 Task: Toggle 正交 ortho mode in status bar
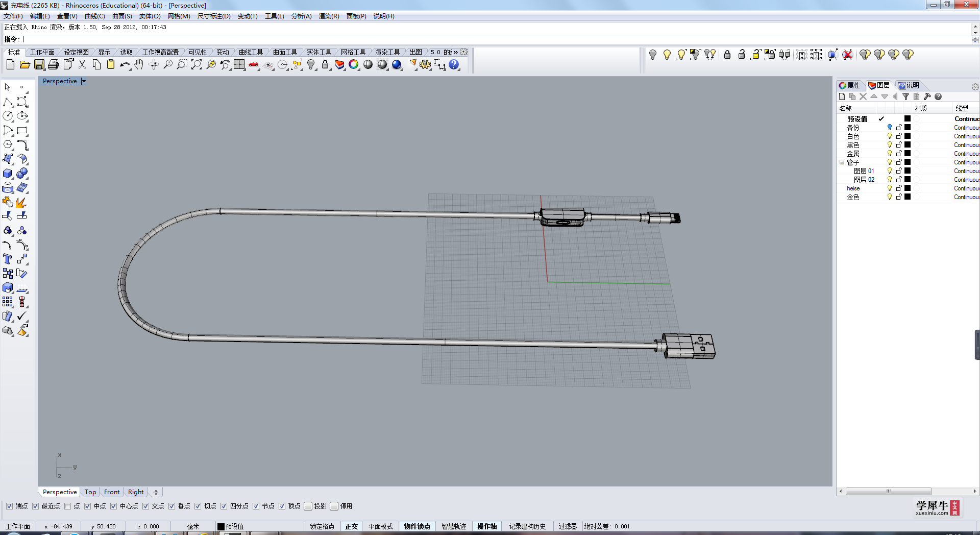(x=351, y=526)
